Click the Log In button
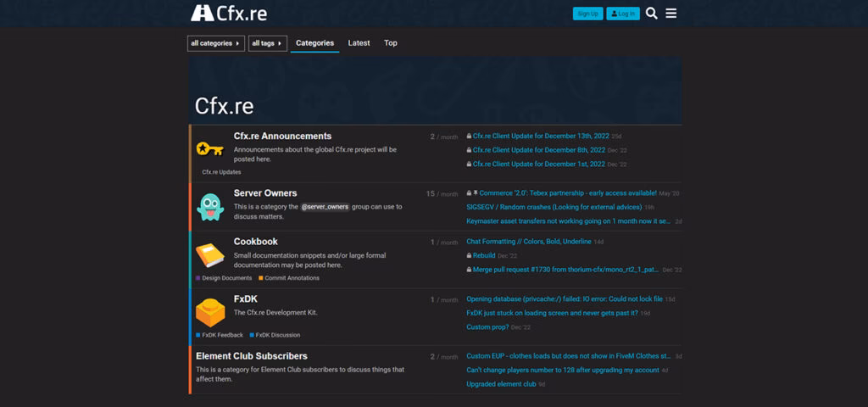The height and width of the screenshot is (407, 868). coord(623,14)
